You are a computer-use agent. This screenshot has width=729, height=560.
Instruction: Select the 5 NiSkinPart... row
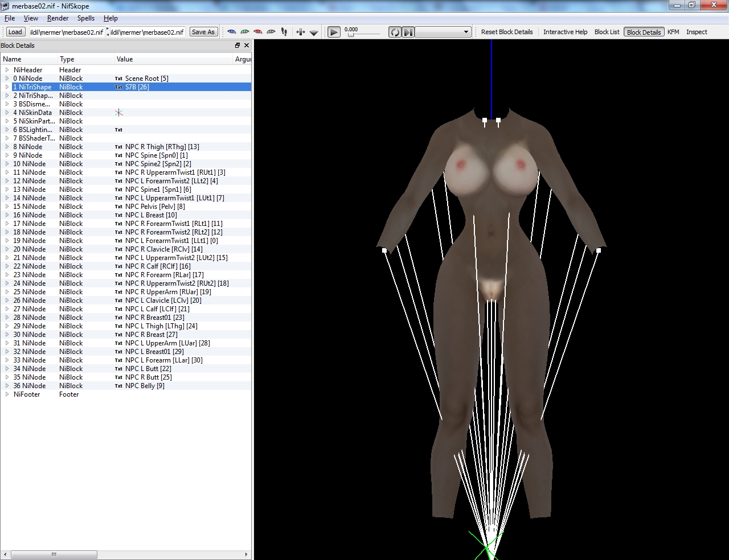pyautogui.click(x=126, y=121)
